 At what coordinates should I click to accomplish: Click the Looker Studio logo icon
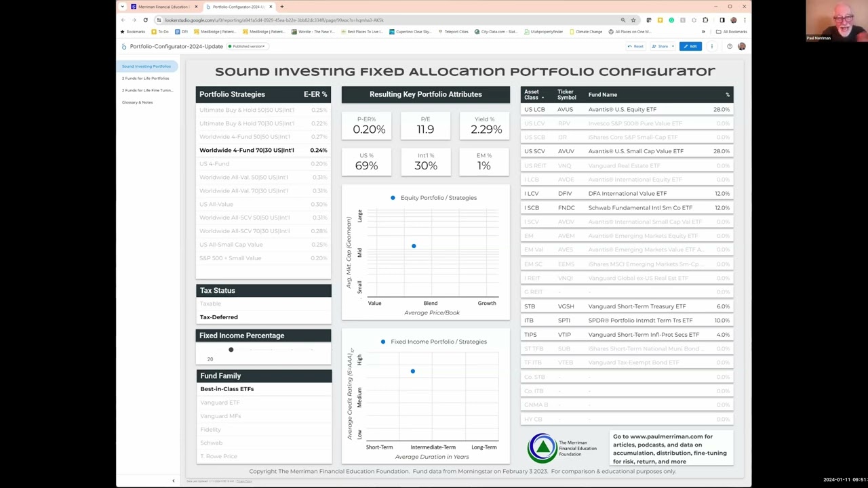[124, 47]
